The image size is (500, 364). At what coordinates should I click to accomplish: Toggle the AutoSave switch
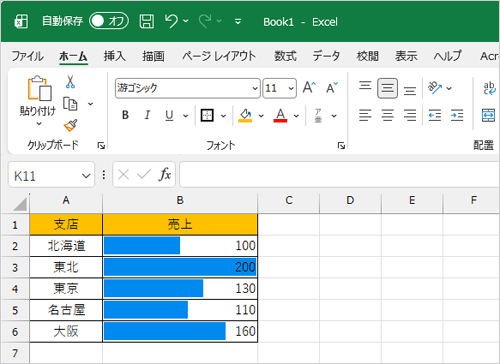[x=109, y=21]
